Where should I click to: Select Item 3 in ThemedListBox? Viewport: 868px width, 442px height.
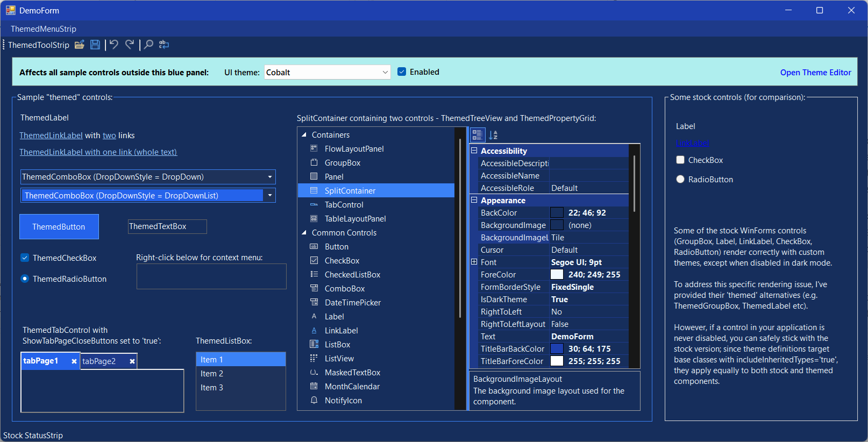[x=241, y=387]
